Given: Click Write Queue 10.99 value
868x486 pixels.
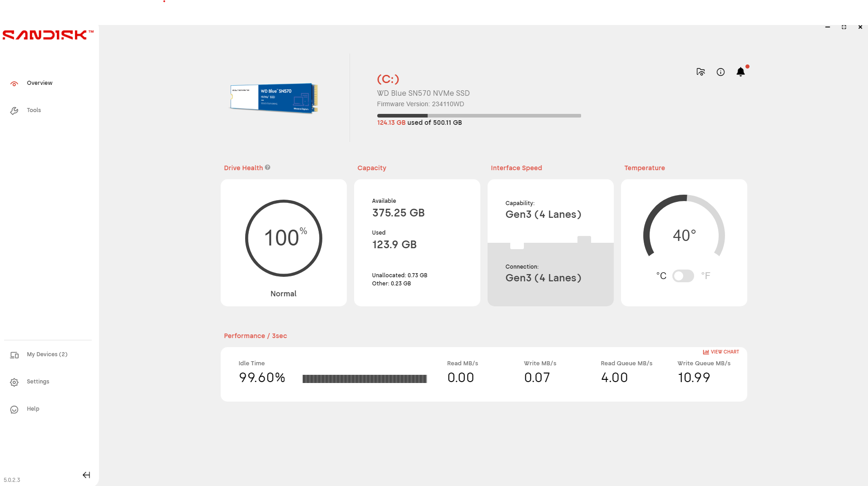Looking at the screenshot, I should click(x=694, y=378).
